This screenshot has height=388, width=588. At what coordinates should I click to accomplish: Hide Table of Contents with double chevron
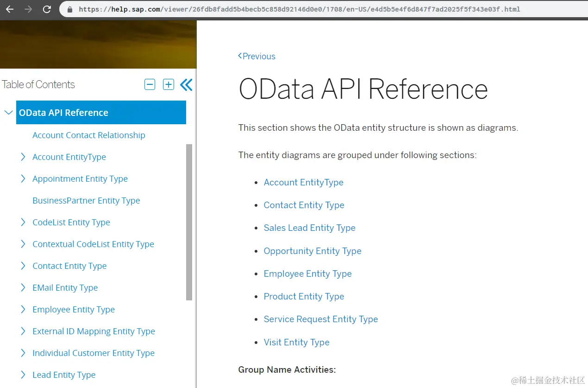pos(186,84)
